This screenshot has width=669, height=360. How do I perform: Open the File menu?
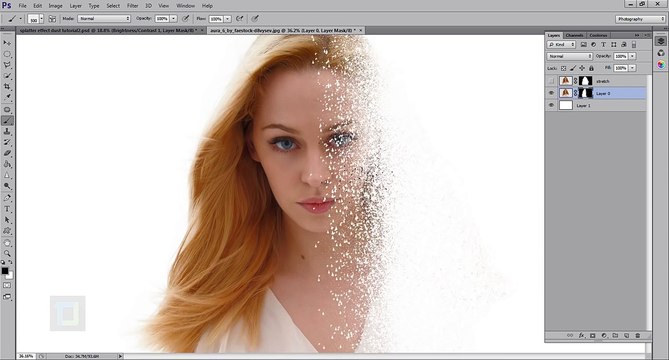(23, 6)
